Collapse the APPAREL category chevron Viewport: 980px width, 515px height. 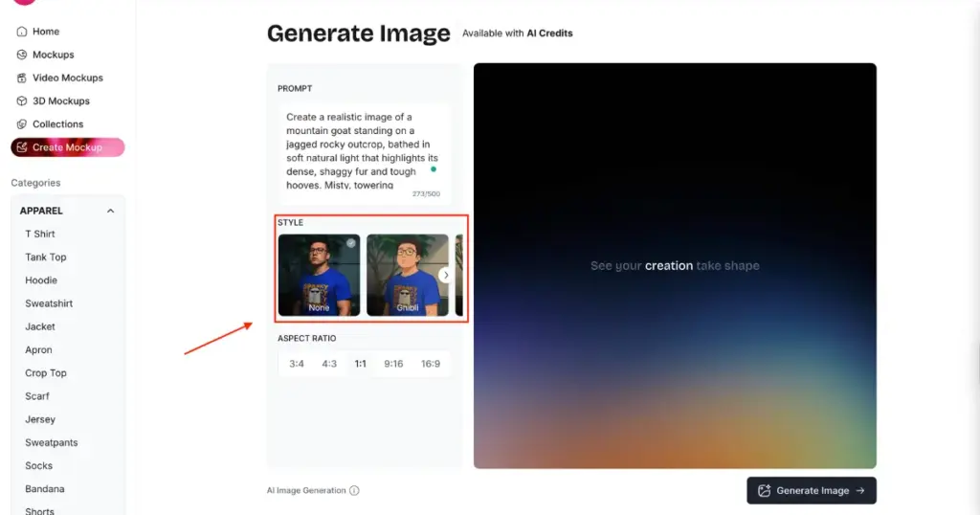click(111, 211)
